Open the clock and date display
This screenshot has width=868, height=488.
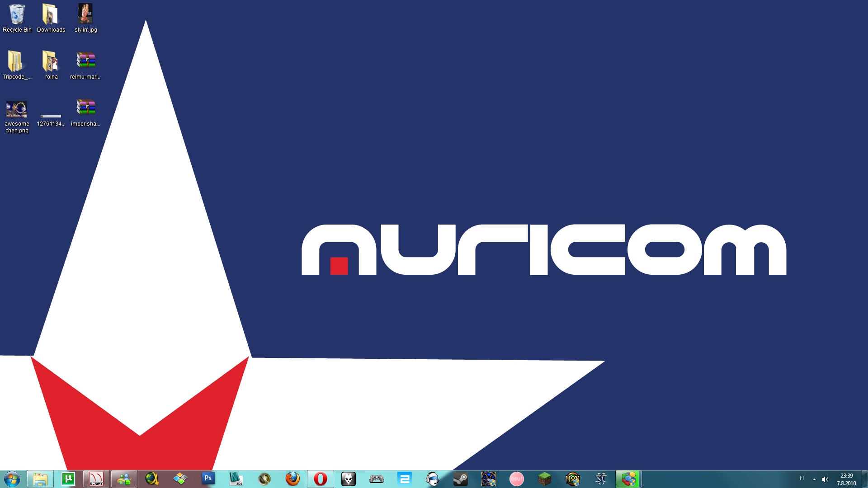pos(846,479)
